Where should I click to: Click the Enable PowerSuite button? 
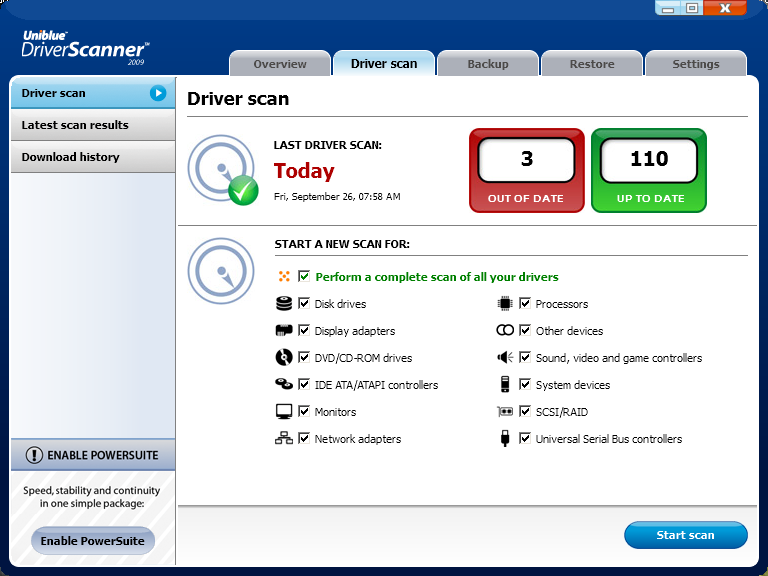coord(92,541)
